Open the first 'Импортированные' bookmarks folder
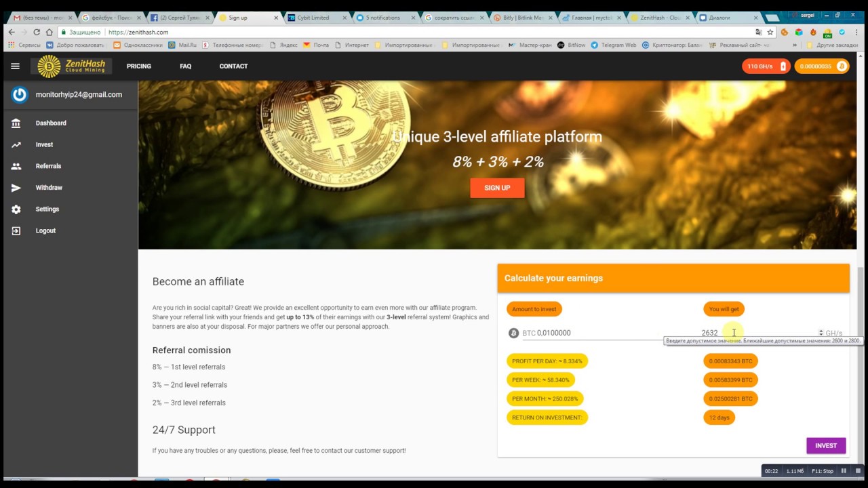The height and width of the screenshot is (488, 868). point(404,45)
